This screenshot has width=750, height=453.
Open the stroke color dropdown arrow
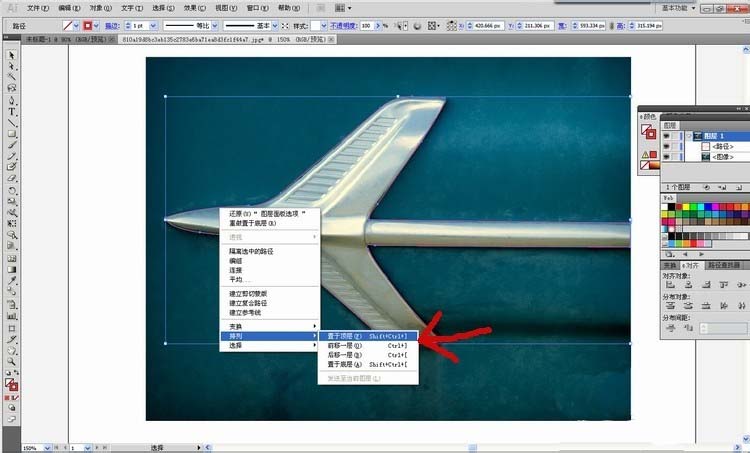coord(96,26)
